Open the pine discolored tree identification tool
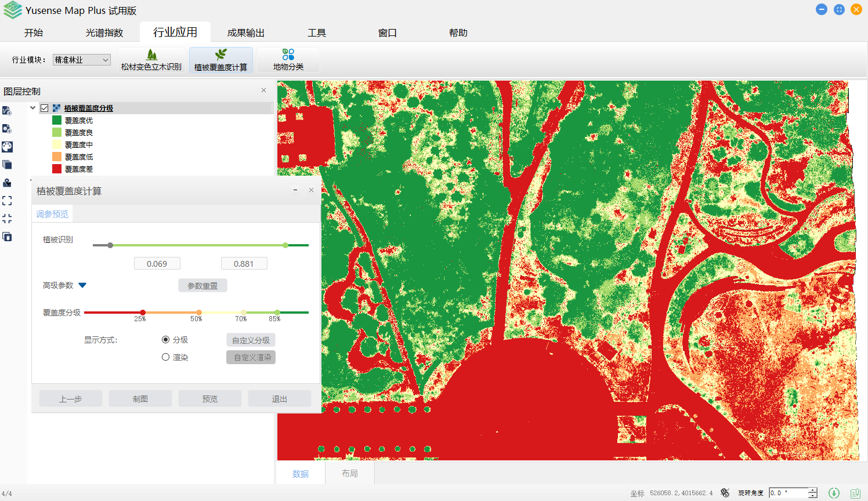868x501 pixels. pos(151,60)
